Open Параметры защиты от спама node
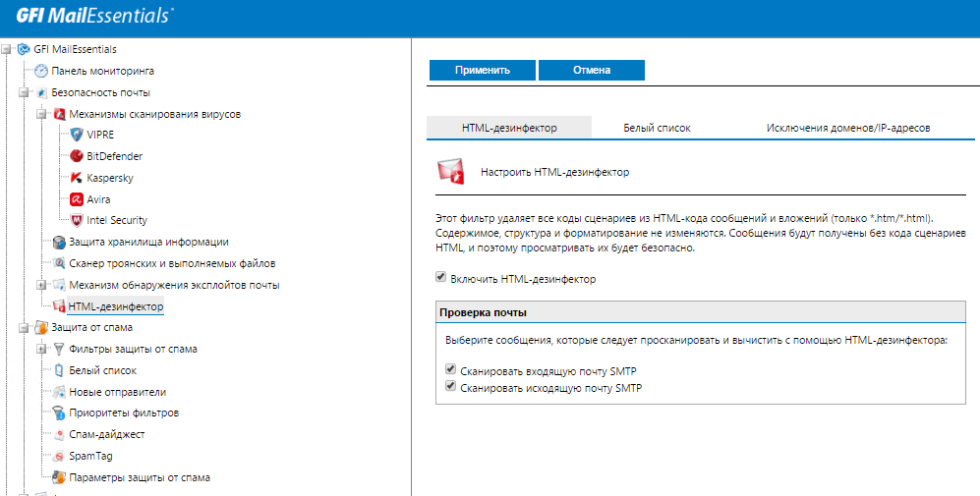The height and width of the screenshot is (496, 980). click(x=140, y=478)
